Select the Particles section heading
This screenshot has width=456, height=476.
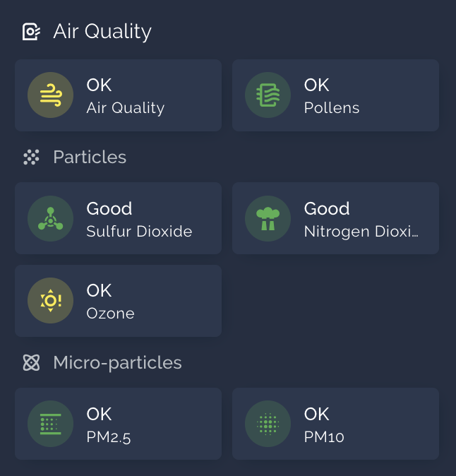coord(90,157)
